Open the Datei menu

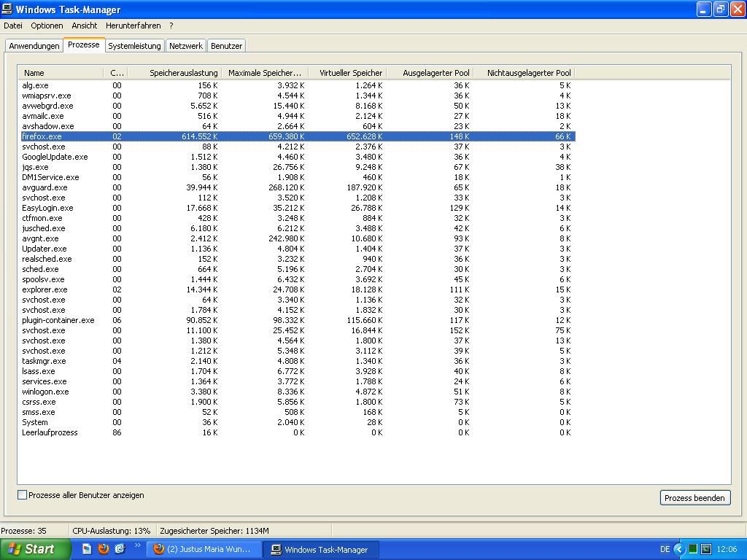[13, 26]
